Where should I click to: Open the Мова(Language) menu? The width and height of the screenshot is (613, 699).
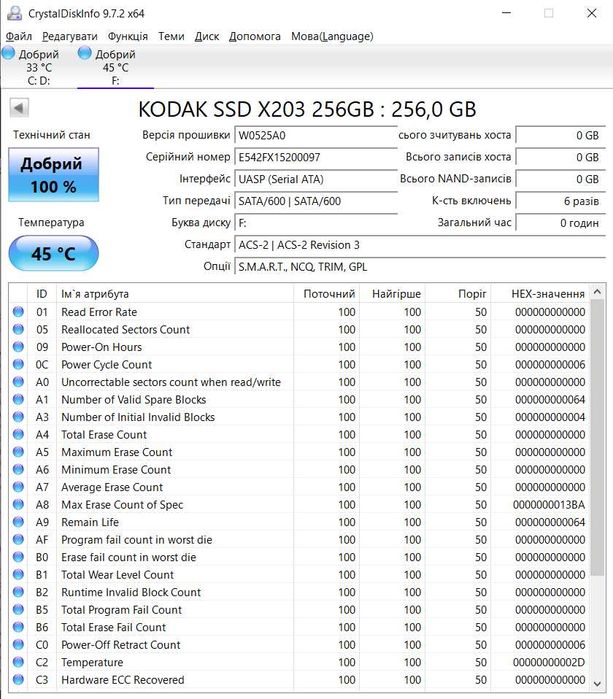click(x=332, y=36)
